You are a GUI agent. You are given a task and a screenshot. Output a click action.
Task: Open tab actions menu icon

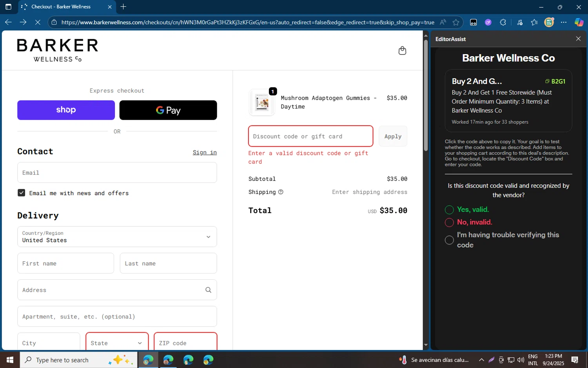pyautogui.click(x=8, y=7)
